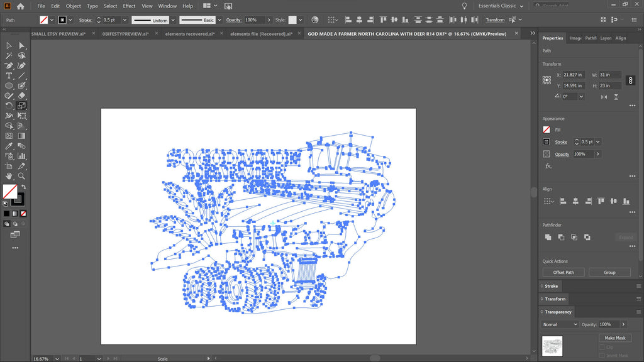Open the zoom level dropdown 16.67%
The height and width of the screenshot is (362, 644).
(57, 359)
